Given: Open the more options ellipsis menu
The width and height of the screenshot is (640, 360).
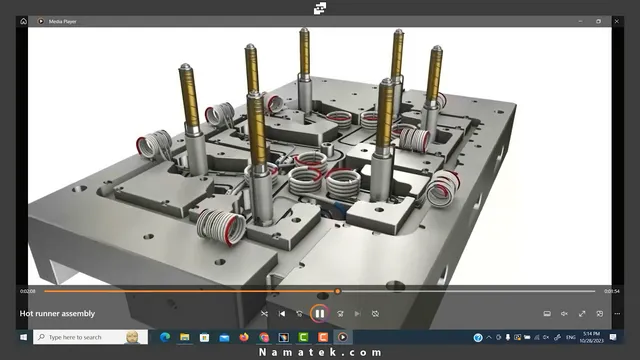Looking at the screenshot, I should (617, 313).
